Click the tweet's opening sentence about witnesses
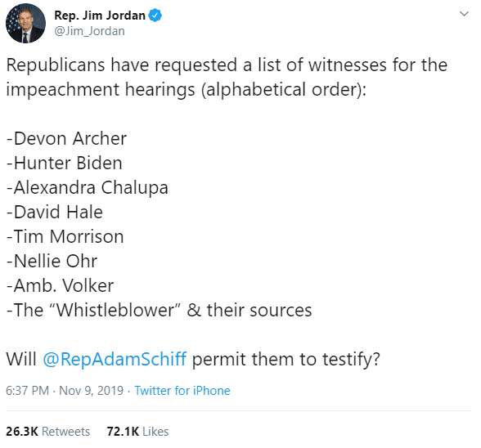The width and height of the screenshot is (481, 448). point(227,78)
